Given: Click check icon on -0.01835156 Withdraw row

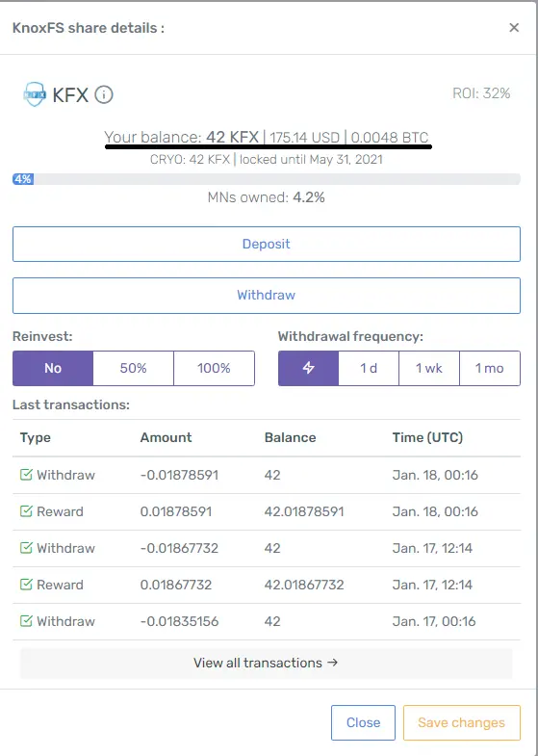Looking at the screenshot, I should [26, 621].
